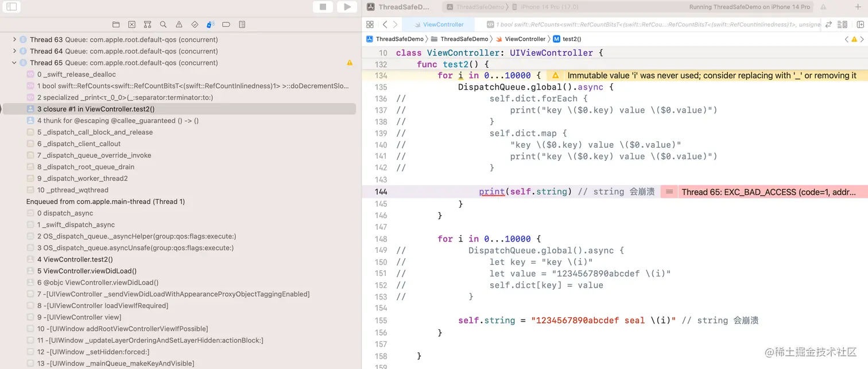868x369 pixels.
Task: Go forward in editor history
Action: 395,25
